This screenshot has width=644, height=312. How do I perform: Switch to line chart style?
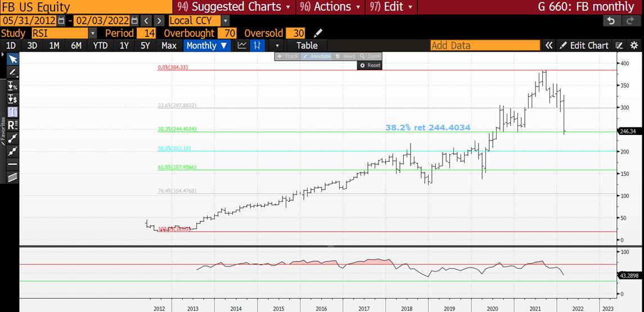(x=242, y=45)
